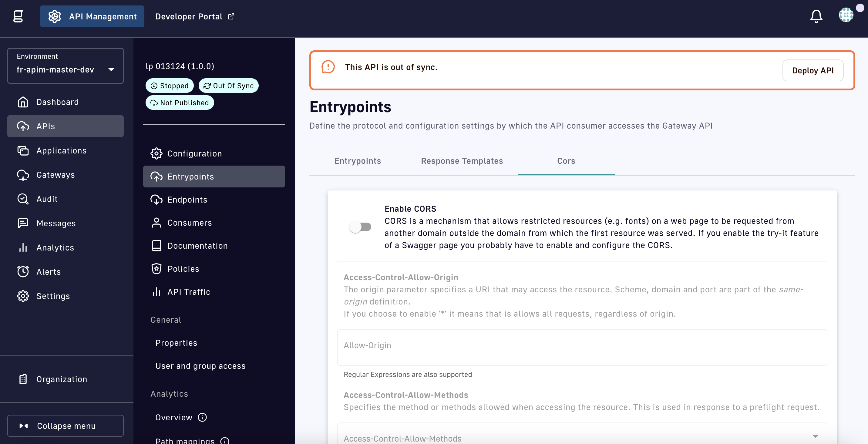Collapse the sidebar menu
The image size is (868, 444).
point(66,426)
